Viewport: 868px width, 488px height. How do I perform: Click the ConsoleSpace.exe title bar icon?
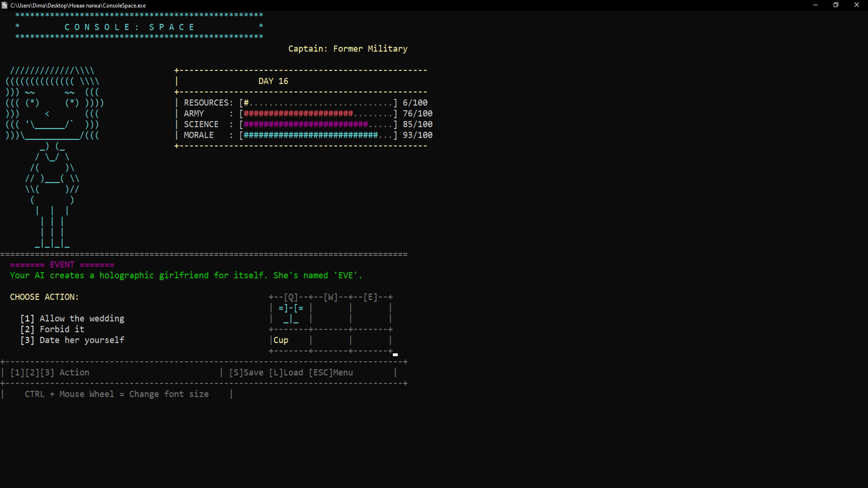5,5
